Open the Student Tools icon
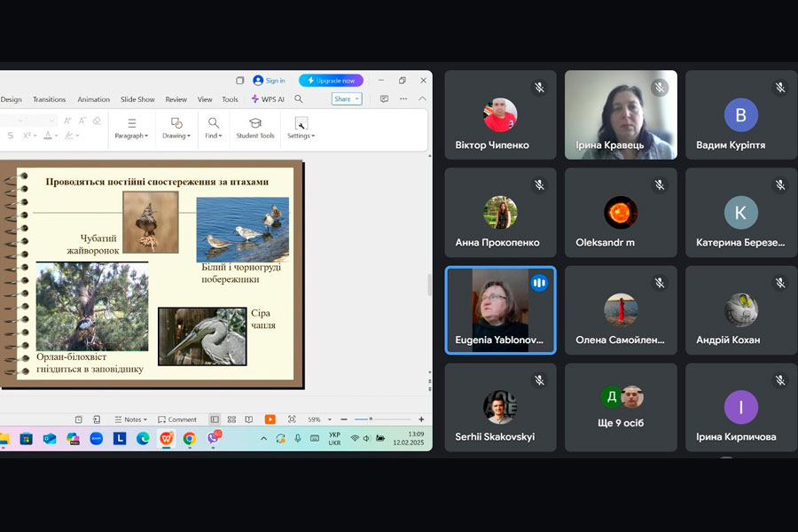This screenshot has height=532, width=798. [254, 128]
